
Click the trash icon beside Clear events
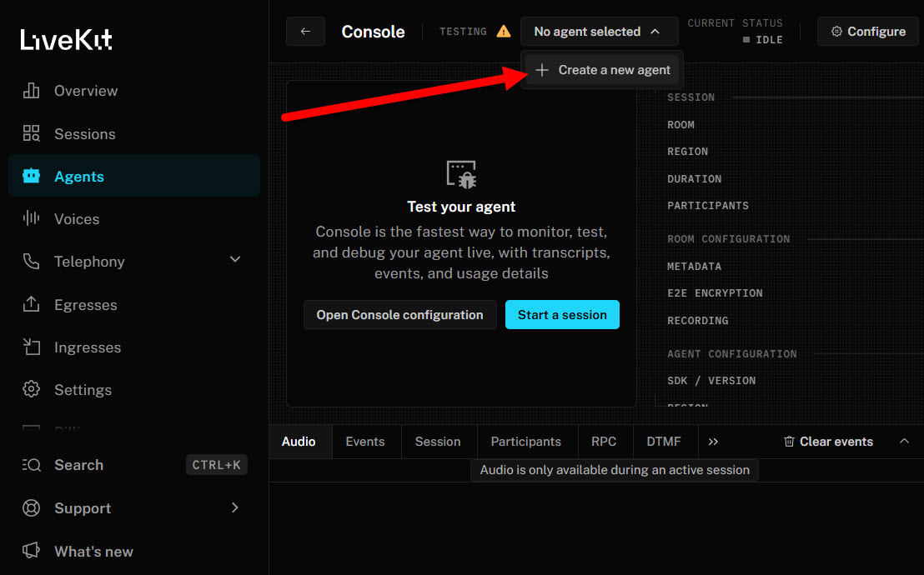point(789,442)
